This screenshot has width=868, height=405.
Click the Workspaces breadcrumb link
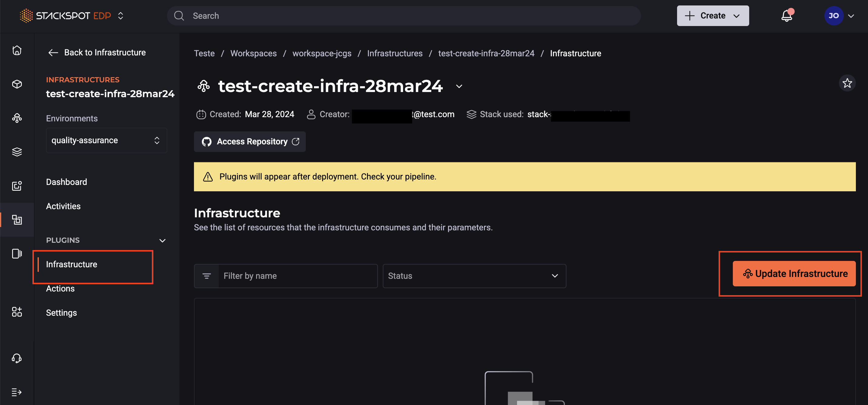point(253,54)
